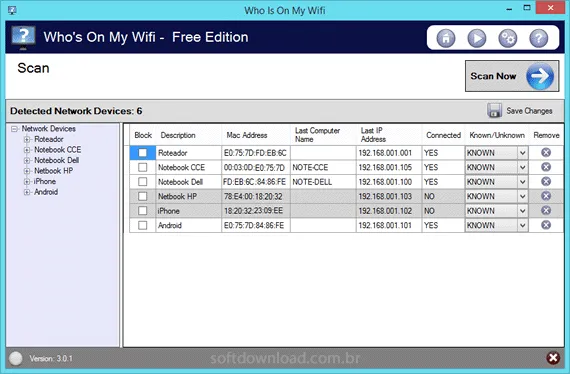Select Notebook Dell in the device tree
This screenshot has width=570, height=374.
tap(57, 160)
